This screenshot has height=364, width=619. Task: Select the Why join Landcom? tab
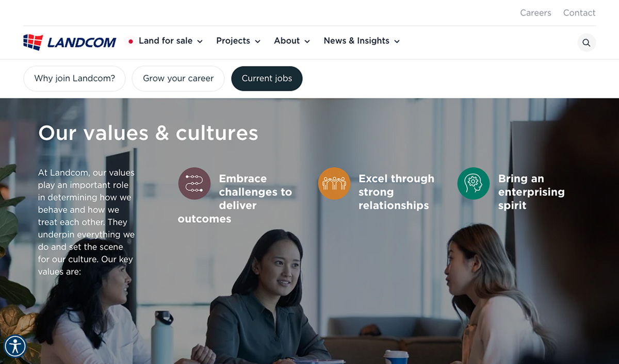pos(74,78)
